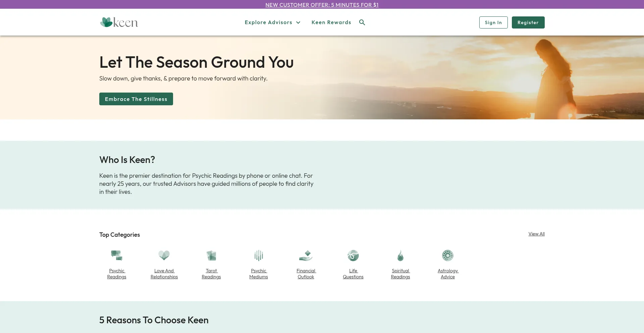Open the Tarot Readings text link
644x333 pixels.
point(211,274)
